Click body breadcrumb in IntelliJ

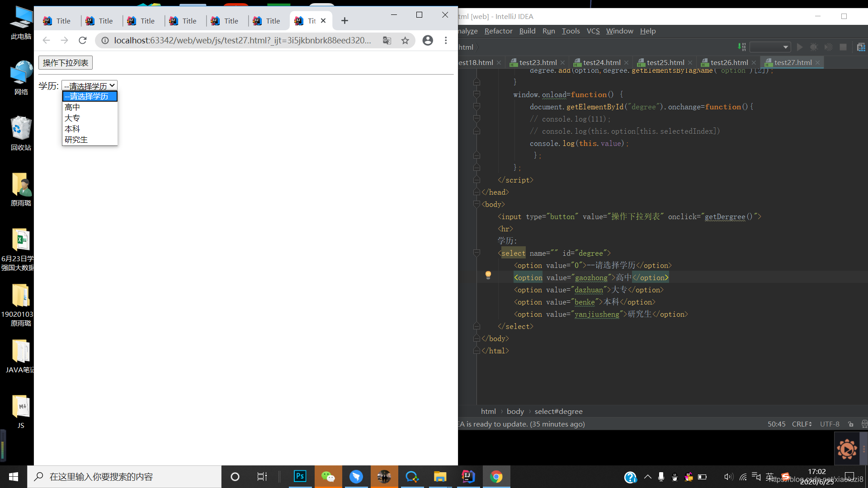[x=515, y=411]
